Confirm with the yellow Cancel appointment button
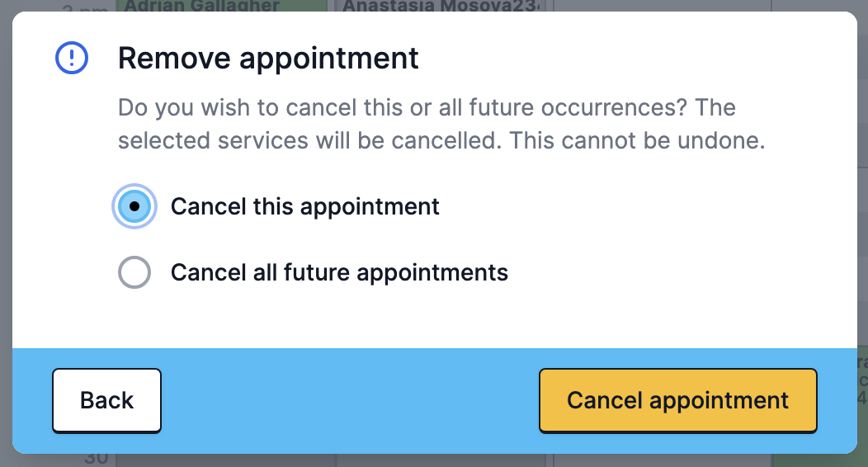The image size is (868, 467). (677, 401)
